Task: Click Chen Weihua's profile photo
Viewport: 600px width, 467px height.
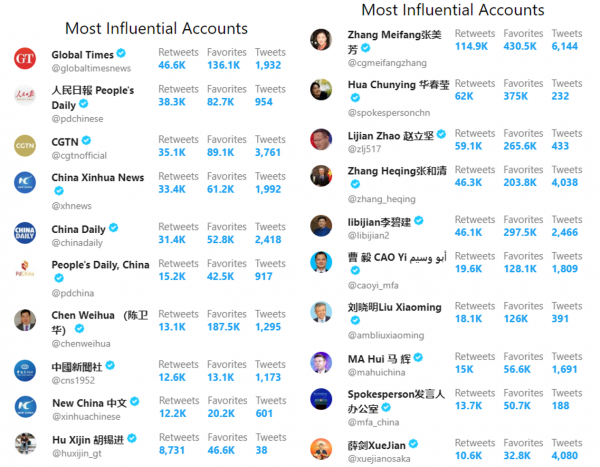Action: pyautogui.click(x=25, y=320)
